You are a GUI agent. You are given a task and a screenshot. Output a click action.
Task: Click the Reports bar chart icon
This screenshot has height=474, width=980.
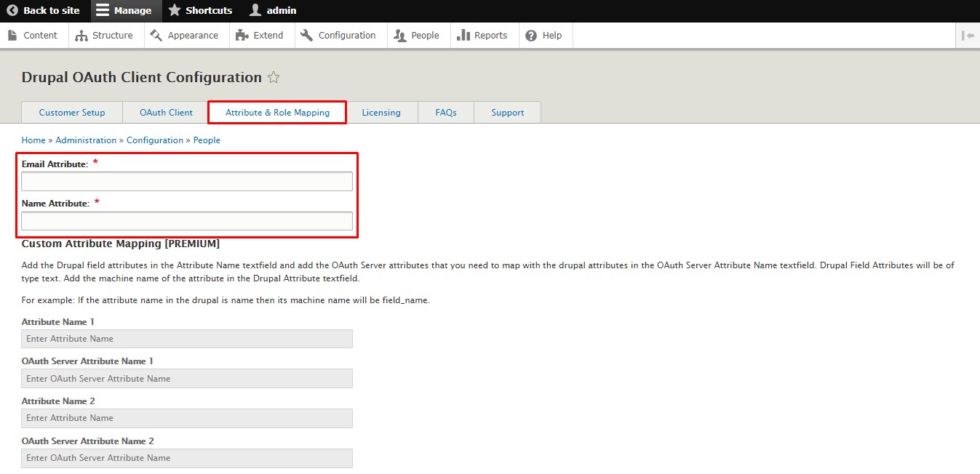click(x=463, y=35)
